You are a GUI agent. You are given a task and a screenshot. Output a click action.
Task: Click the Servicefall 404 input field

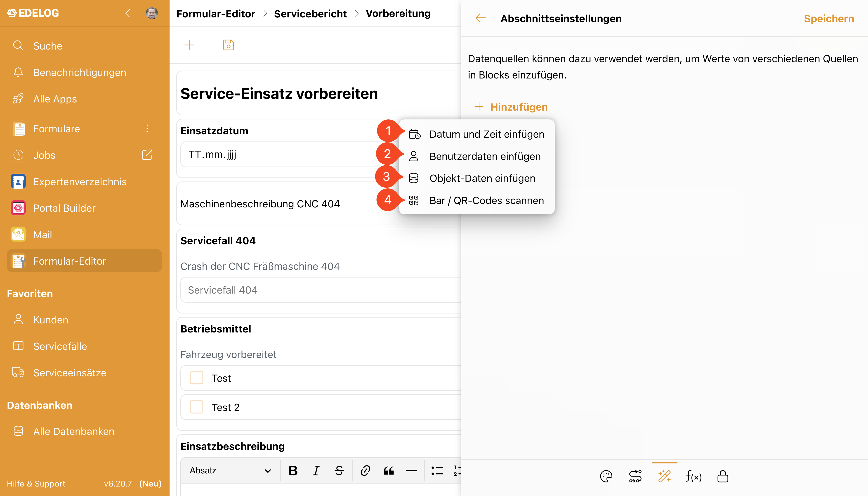coord(321,290)
